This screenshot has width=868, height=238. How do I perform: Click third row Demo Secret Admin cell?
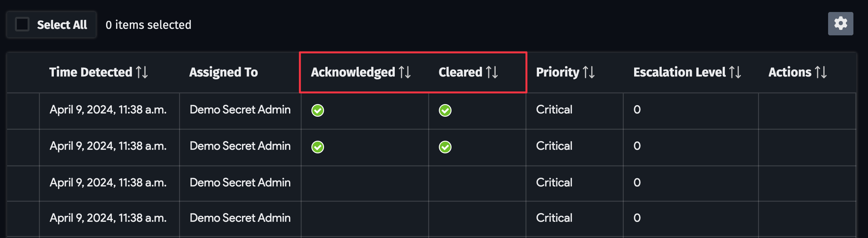(240, 183)
